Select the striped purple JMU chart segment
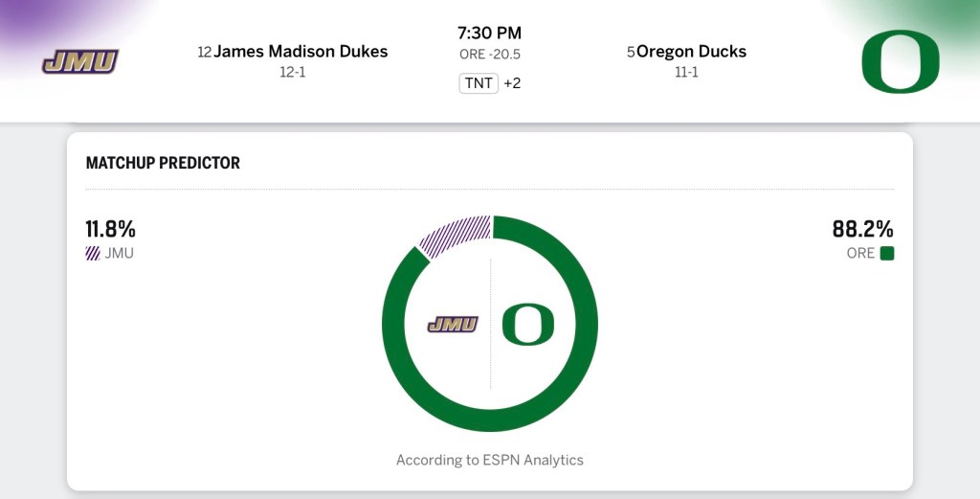 click(x=454, y=236)
